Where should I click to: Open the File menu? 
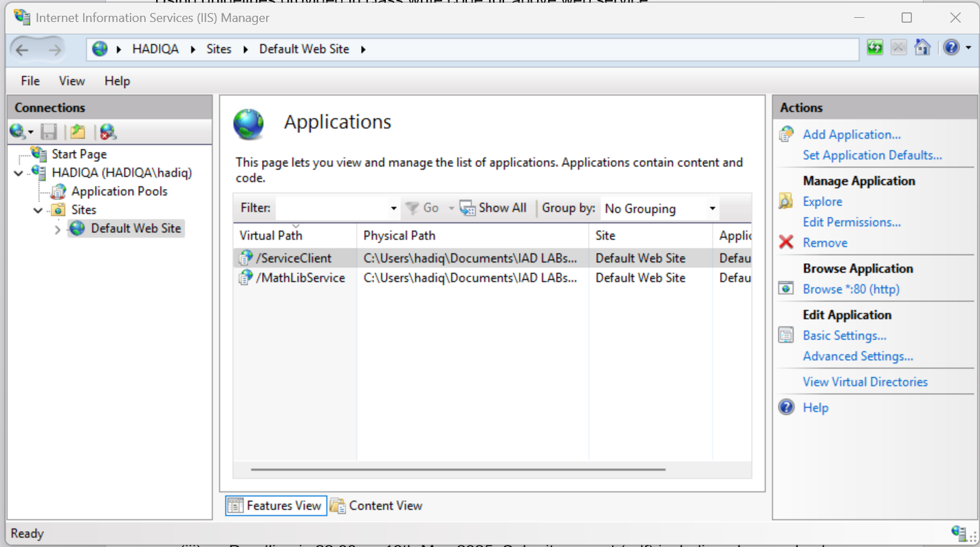pos(30,81)
